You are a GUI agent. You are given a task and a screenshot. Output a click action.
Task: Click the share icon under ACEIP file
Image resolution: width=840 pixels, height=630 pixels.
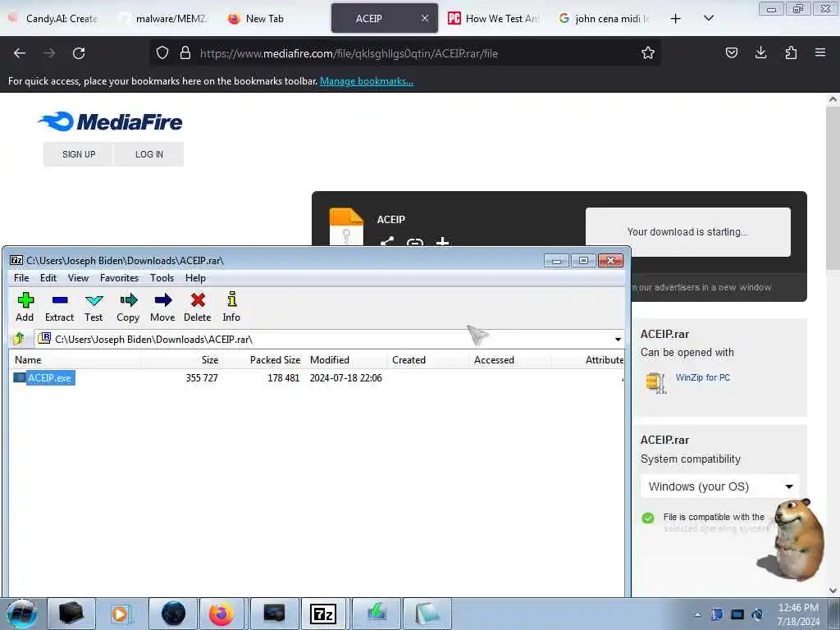point(387,242)
